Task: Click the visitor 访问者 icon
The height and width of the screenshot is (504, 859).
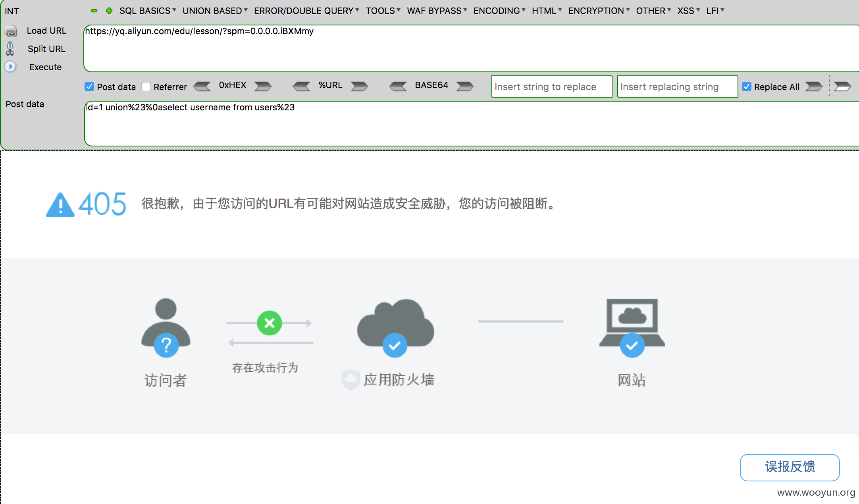Action: [166, 328]
